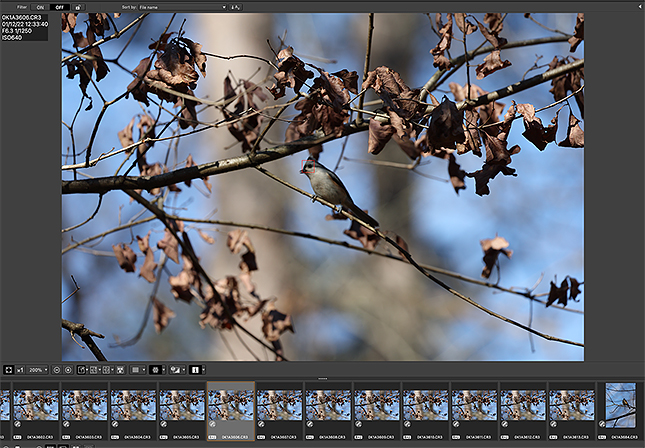
Task: Click the fit-to-window view icon
Action: [8, 369]
